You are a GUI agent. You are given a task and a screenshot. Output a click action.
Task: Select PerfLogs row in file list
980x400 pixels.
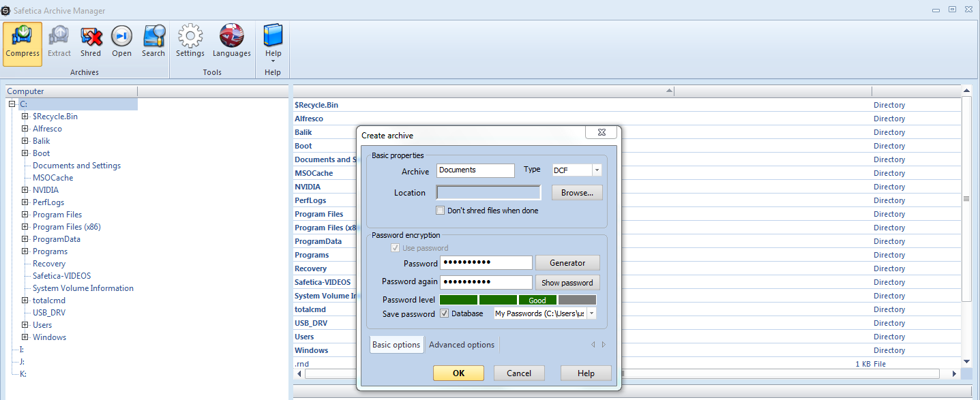click(x=627, y=200)
